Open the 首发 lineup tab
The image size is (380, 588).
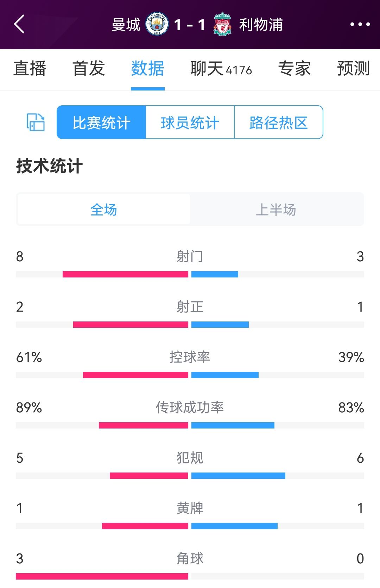(x=89, y=68)
